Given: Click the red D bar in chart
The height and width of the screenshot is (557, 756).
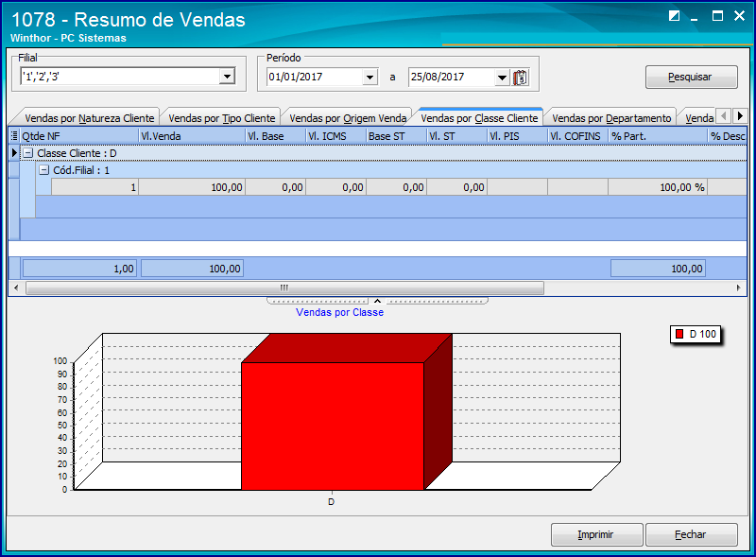Looking at the screenshot, I should tap(333, 426).
